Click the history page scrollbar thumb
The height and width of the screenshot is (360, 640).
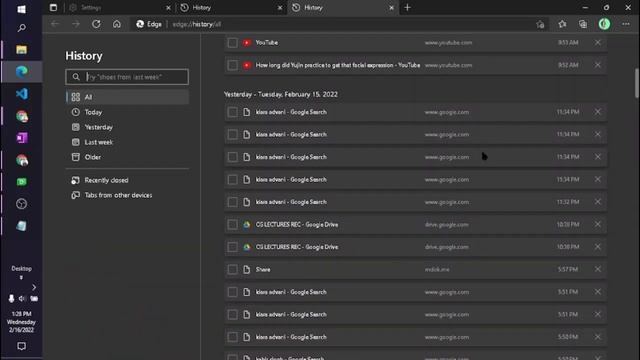pyautogui.click(x=636, y=83)
